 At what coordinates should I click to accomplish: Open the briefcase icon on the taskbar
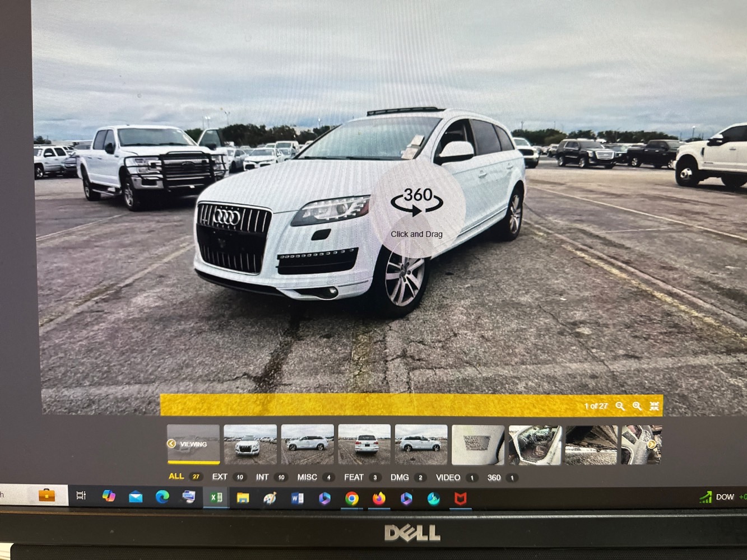(x=47, y=495)
